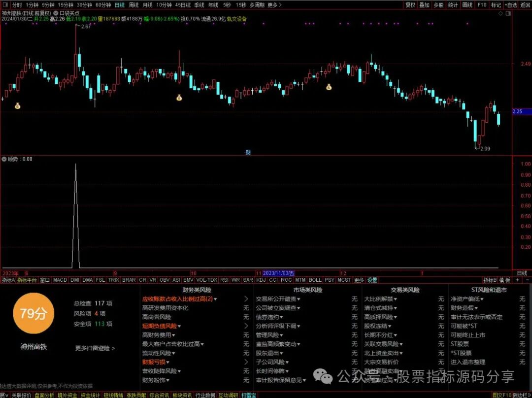532x398 pixels.
Task: Switch to 盘面分析 bottom tab
Action: [44, 395]
